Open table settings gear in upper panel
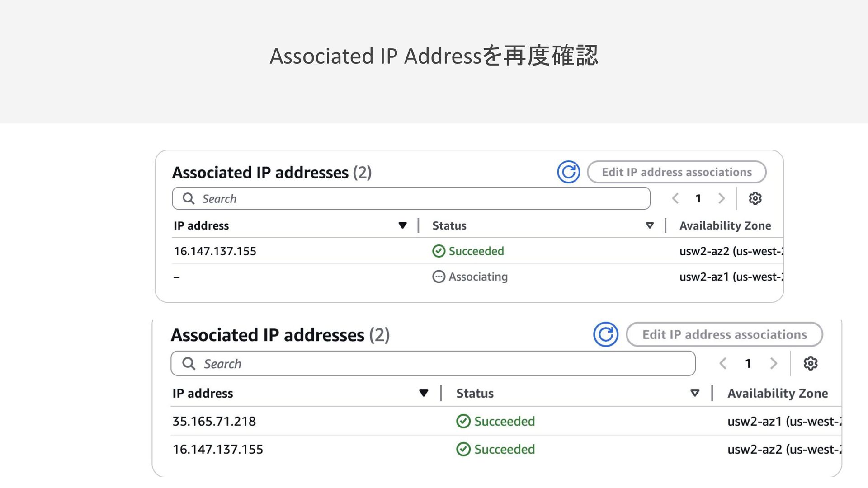The image size is (868, 488). point(755,198)
